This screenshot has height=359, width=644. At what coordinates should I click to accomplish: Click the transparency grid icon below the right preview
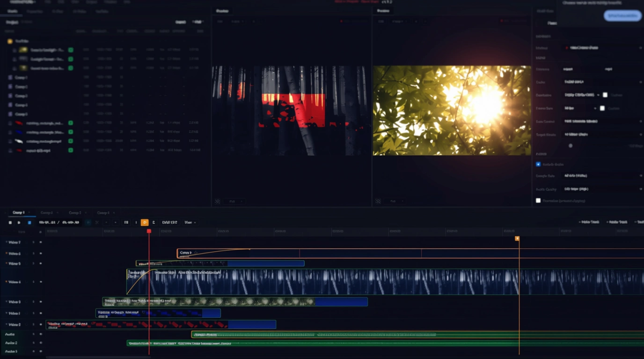pyautogui.click(x=378, y=201)
